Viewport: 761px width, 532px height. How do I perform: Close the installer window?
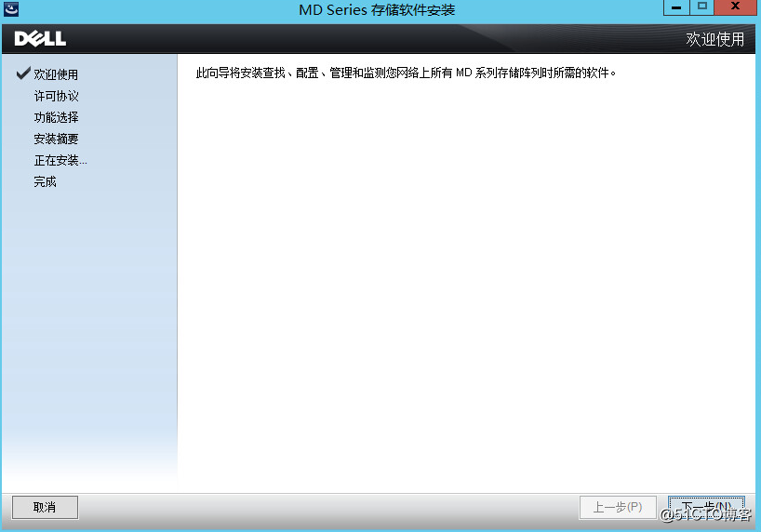point(735,7)
